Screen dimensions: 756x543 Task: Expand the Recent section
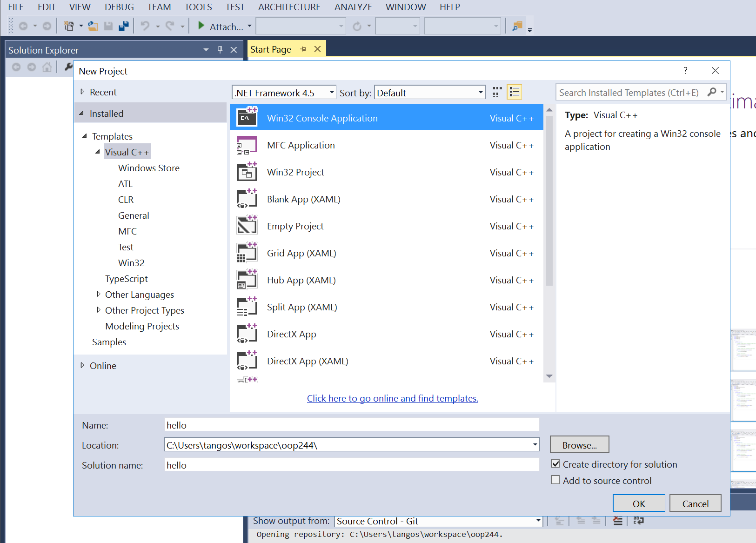(x=82, y=92)
